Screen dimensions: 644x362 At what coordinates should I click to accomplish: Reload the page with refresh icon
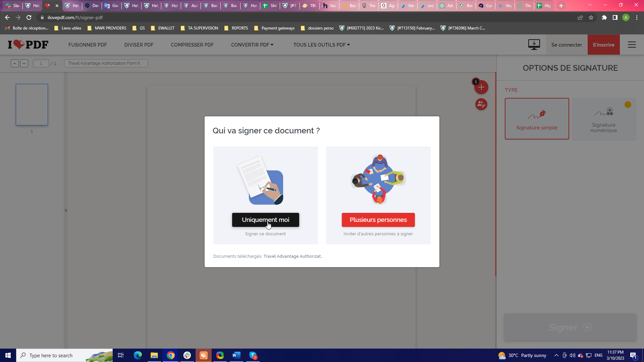(x=29, y=17)
